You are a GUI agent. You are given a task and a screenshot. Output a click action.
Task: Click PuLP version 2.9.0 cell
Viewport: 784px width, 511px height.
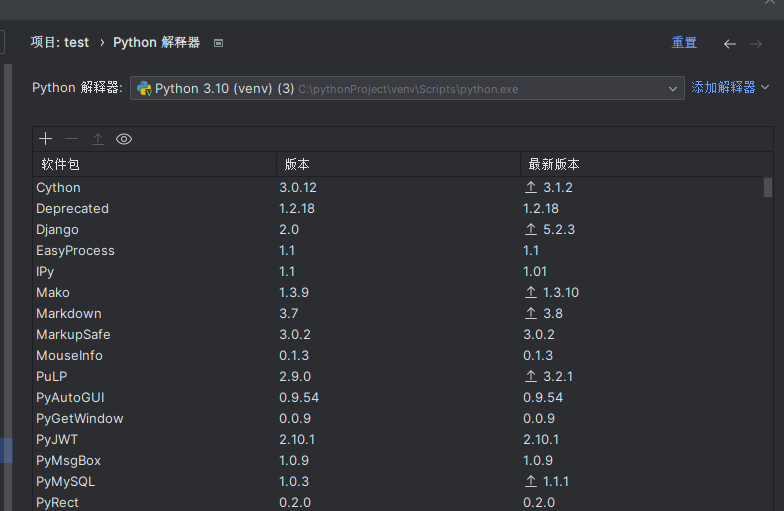[295, 376]
